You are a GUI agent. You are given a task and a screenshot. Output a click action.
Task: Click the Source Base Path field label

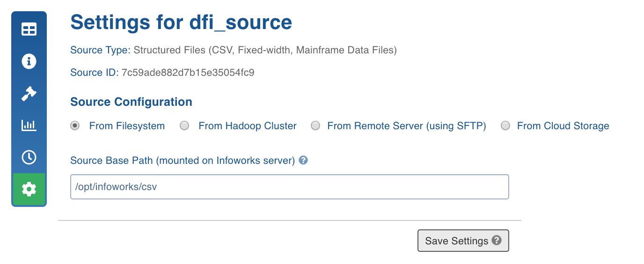[183, 161]
